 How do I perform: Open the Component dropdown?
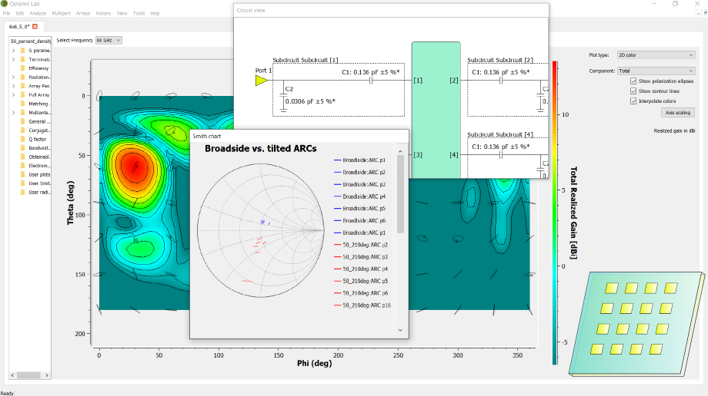click(656, 71)
